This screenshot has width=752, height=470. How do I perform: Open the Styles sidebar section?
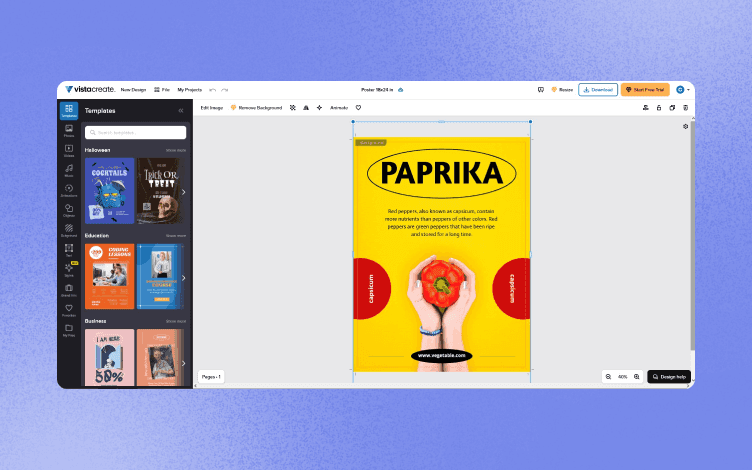(69, 270)
